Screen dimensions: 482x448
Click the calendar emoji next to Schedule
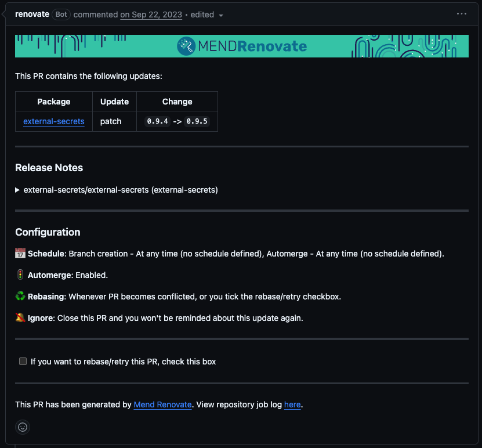20,254
